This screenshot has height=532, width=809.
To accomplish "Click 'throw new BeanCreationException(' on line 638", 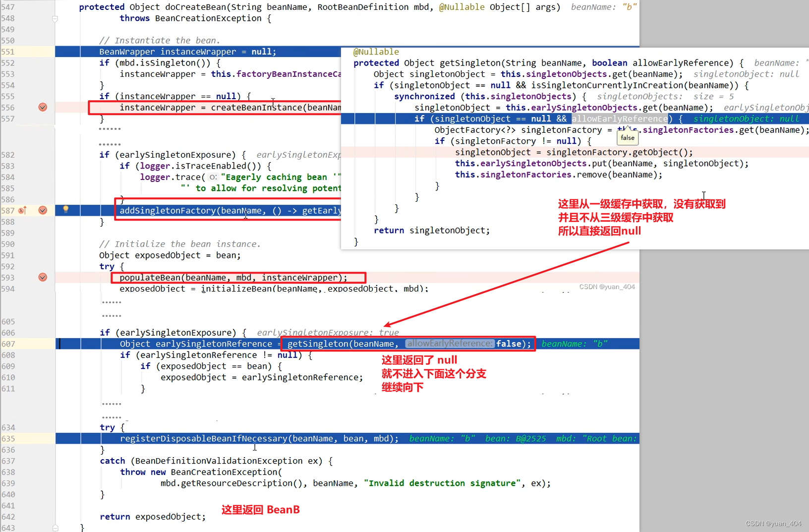I will tap(201, 472).
